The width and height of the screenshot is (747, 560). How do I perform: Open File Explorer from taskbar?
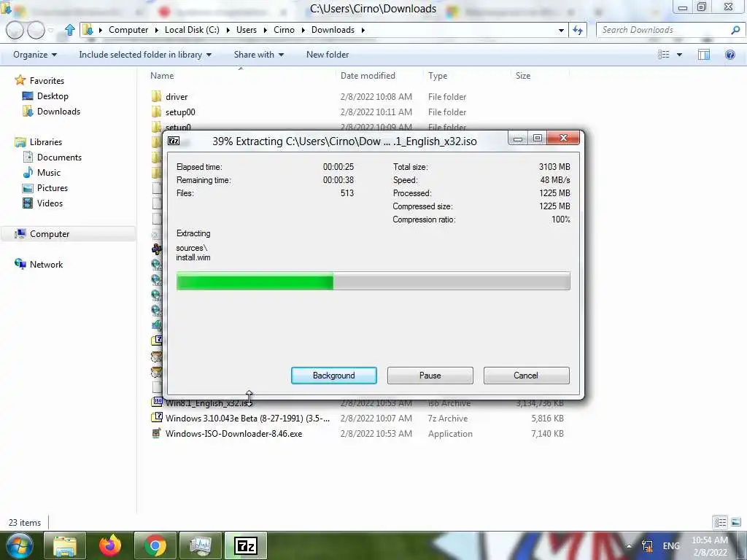65,545
